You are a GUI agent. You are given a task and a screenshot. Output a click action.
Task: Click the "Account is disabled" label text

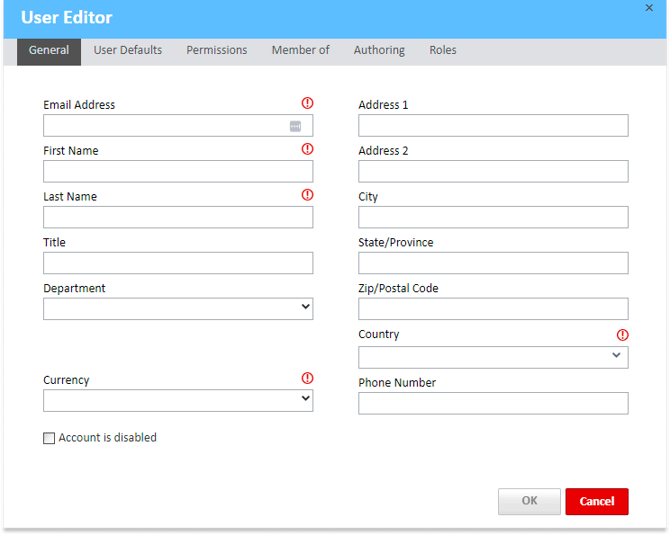click(108, 438)
